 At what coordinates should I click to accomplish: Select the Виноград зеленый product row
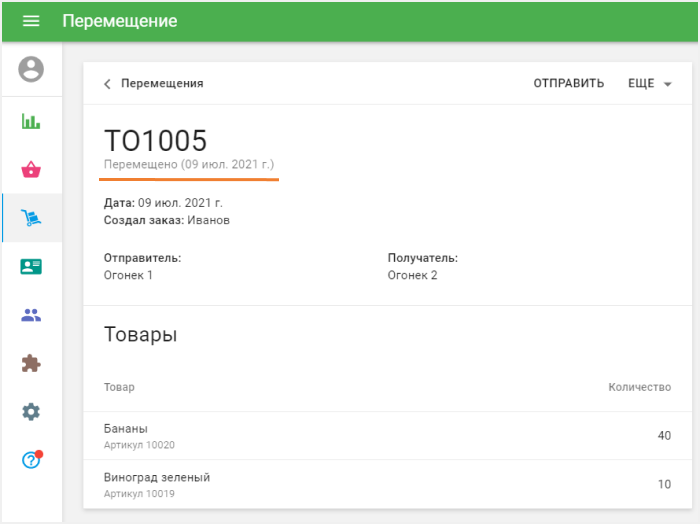point(388,484)
